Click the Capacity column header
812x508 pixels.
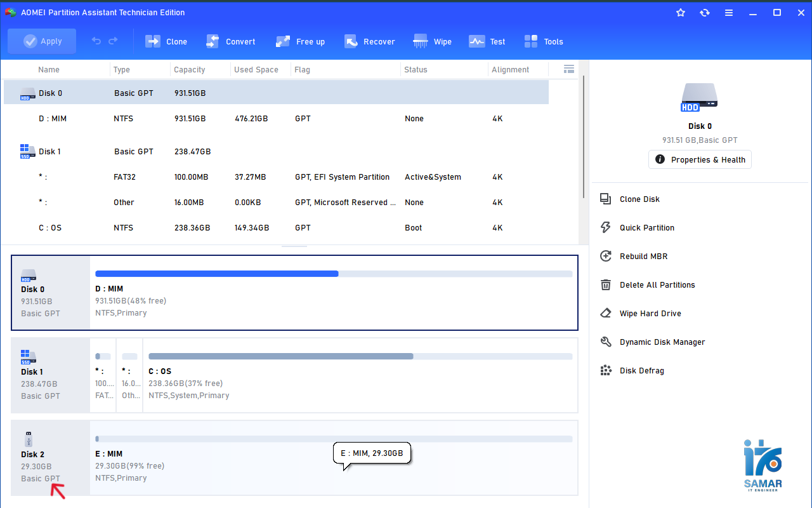tap(190, 70)
